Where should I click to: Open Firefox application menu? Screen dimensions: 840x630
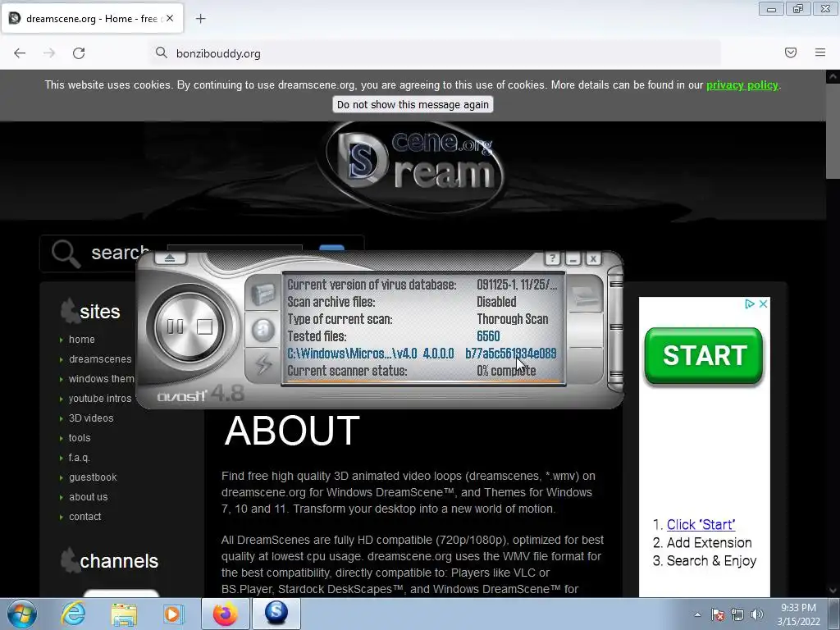point(820,52)
